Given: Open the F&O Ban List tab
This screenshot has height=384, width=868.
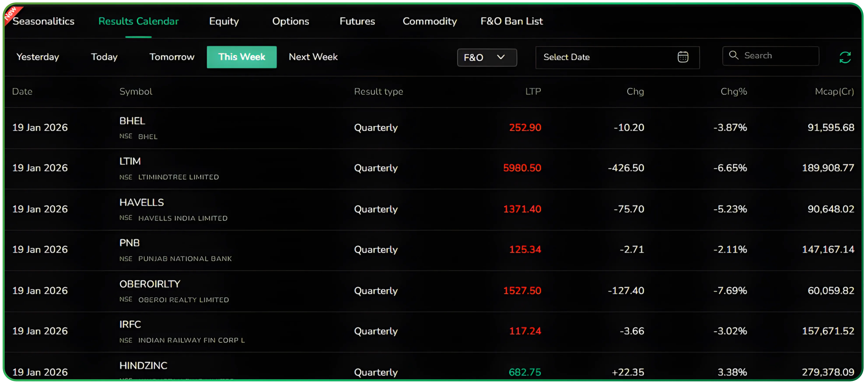Looking at the screenshot, I should point(511,21).
